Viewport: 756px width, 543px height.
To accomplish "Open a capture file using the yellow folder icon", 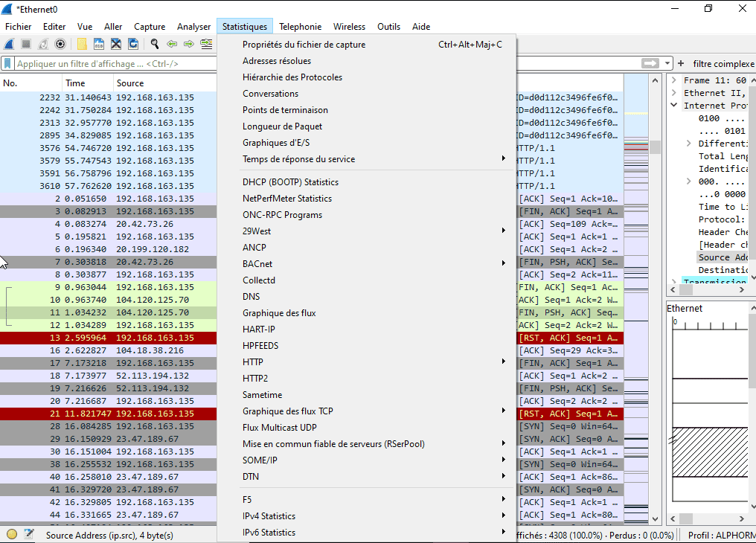I will [x=82, y=45].
